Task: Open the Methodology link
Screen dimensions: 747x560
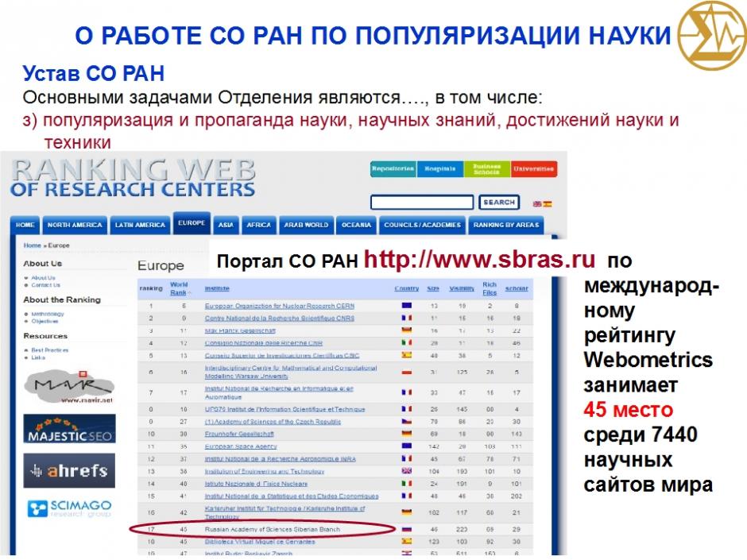Action: pyautogui.click(x=48, y=314)
